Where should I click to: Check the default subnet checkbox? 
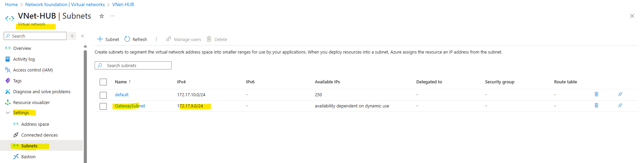click(x=103, y=95)
